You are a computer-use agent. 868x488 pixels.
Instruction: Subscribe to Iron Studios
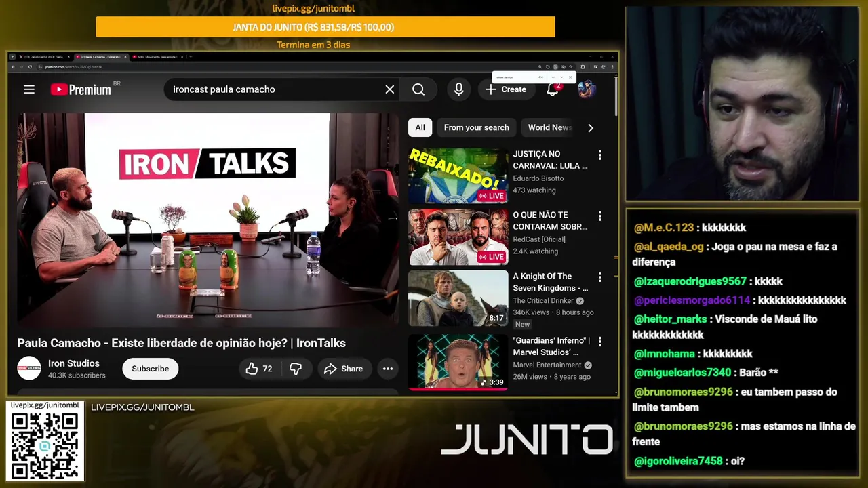click(151, 369)
